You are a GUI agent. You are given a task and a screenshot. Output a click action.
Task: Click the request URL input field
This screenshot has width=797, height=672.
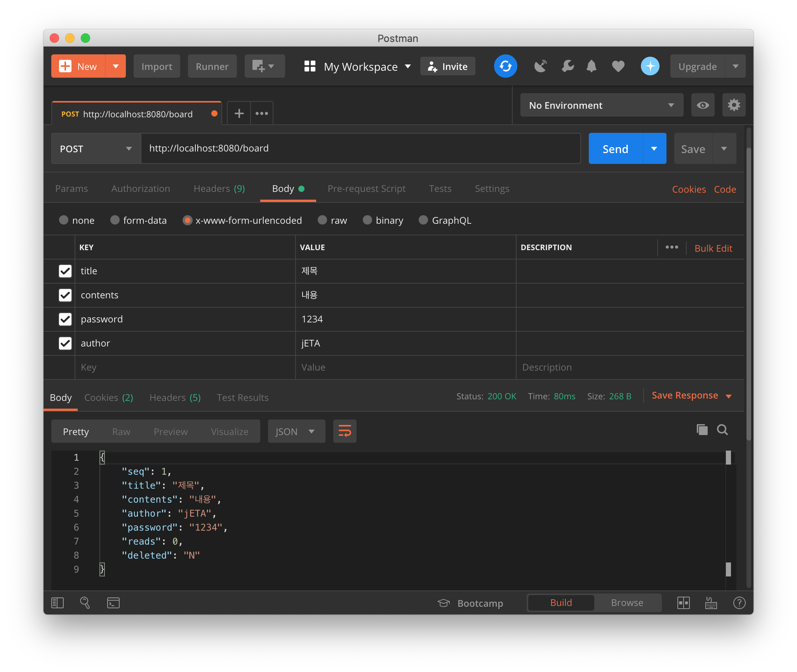pyautogui.click(x=360, y=149)
